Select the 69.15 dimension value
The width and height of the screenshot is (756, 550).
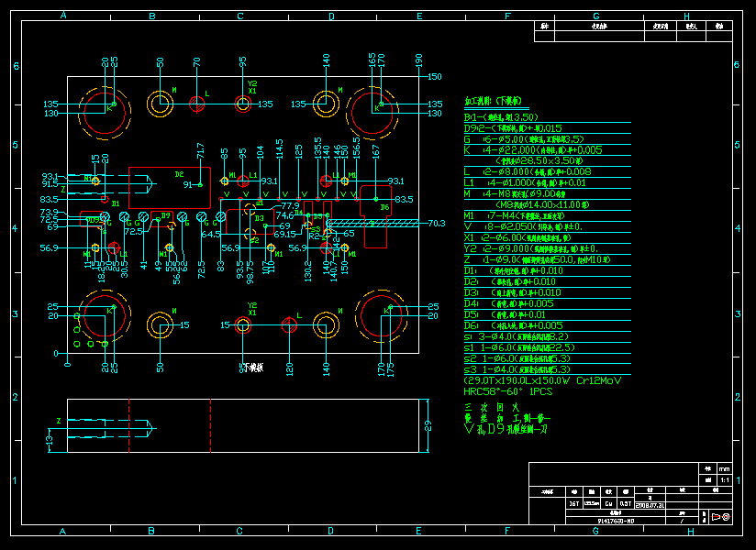285,235
